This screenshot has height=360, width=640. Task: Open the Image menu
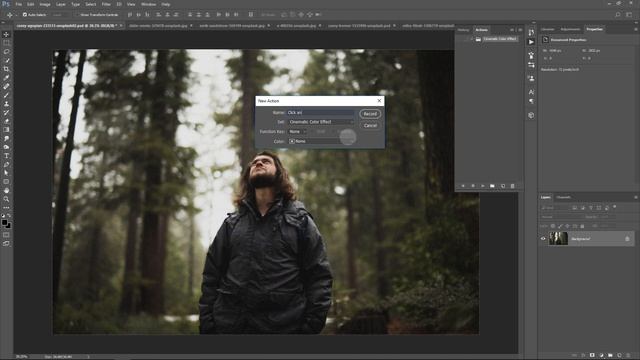[x=45, y=4]
